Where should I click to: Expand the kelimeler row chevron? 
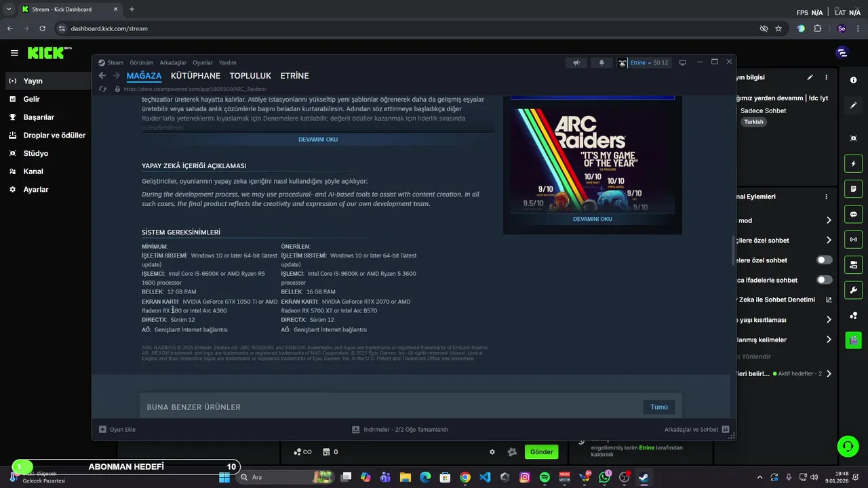click(x=829, y=340)
